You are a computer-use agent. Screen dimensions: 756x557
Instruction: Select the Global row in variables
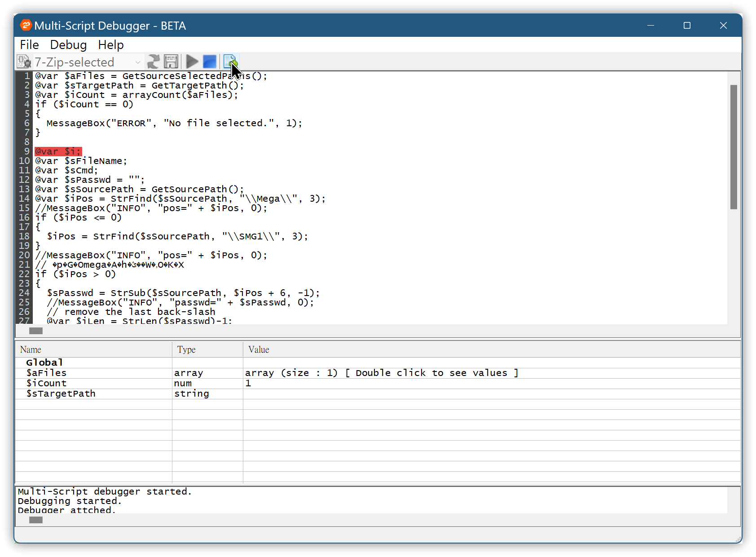coord(378,362)
